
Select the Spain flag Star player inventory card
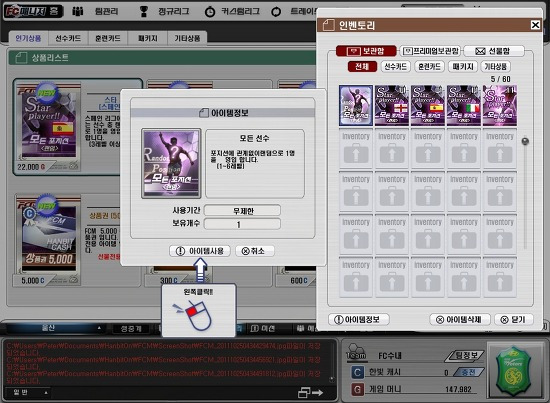tap(428, 105)
